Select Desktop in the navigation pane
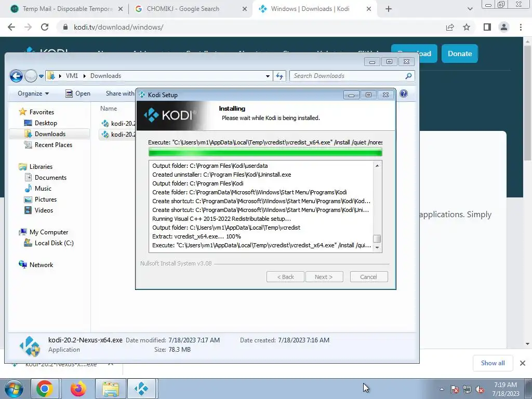532x399 pixels. click(x=46, y=123)
